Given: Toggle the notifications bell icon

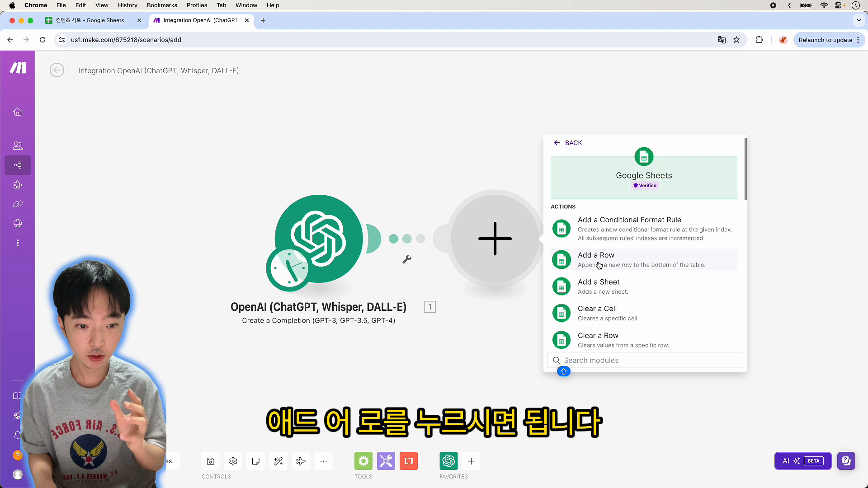Looking at the screenshot, I should 17,436.
